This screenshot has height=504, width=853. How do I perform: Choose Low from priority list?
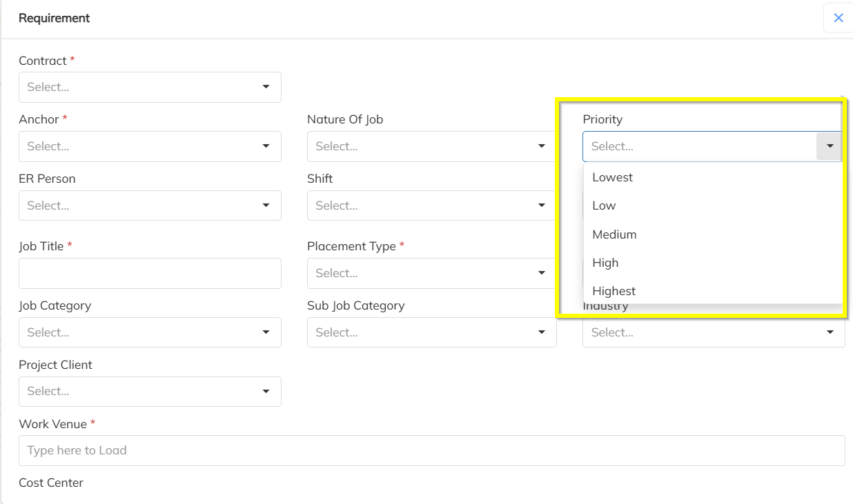tap(605, 205)
